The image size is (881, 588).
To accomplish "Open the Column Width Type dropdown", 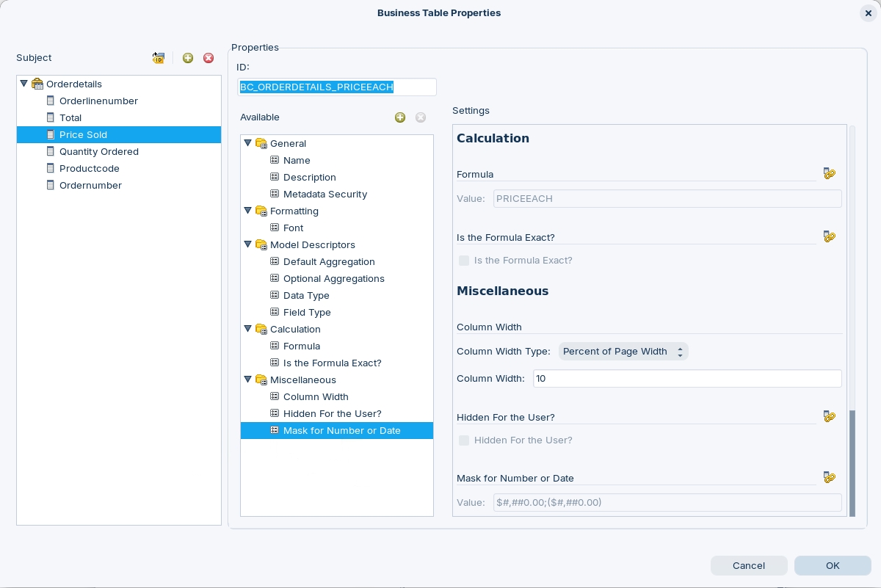I will [623, 352].
